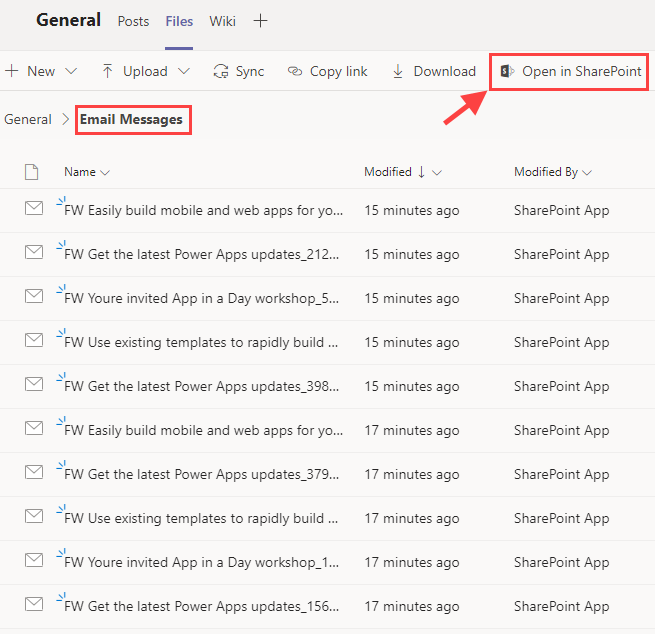
Task: Open FW Youre invited App in a Day workshop_5
Action: click(201, 299)
